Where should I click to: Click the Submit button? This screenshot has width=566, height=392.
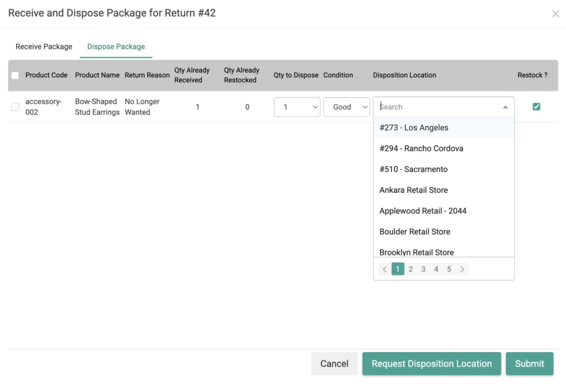click(x=529, y=364)
